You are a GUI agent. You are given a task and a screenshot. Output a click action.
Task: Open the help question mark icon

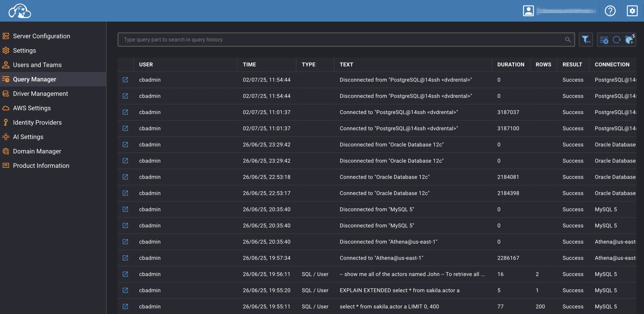pos(610,11)
